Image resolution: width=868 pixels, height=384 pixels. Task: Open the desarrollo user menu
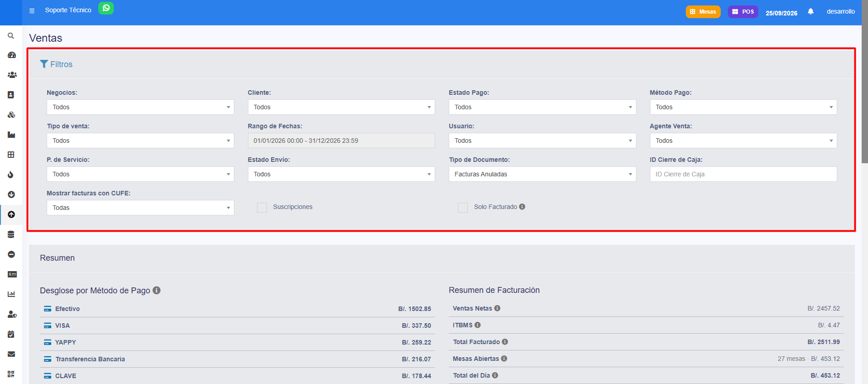(841, 11)
